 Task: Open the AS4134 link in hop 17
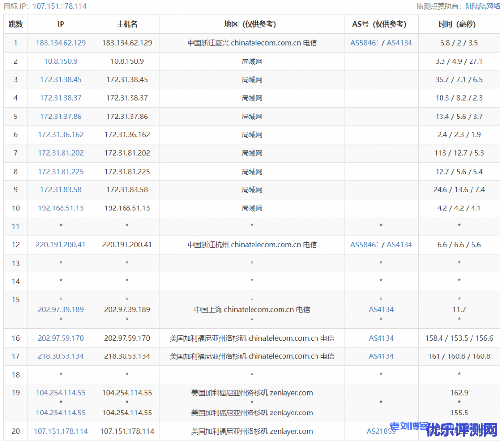[x=381, y=356]
